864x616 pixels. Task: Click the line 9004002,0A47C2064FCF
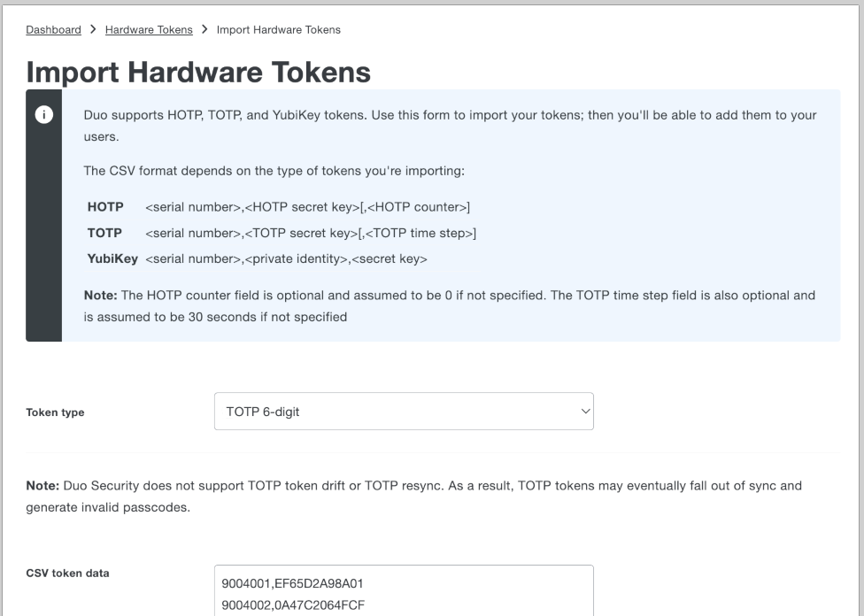pos(293,605)
